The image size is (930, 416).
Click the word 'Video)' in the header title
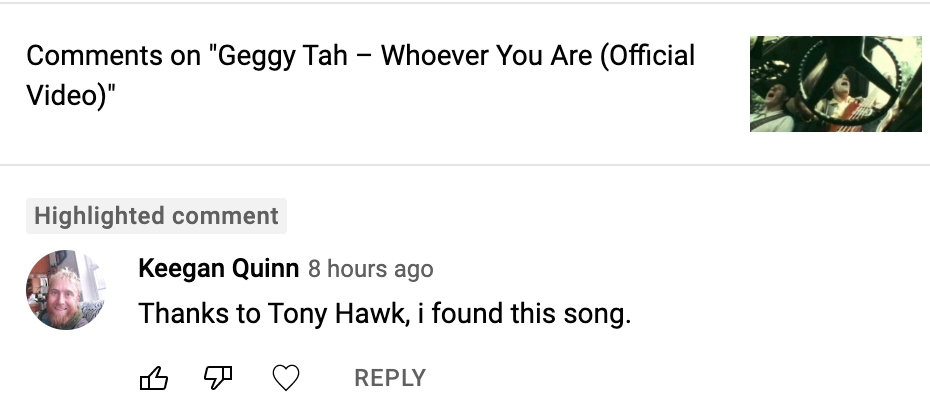pos(66,95)
